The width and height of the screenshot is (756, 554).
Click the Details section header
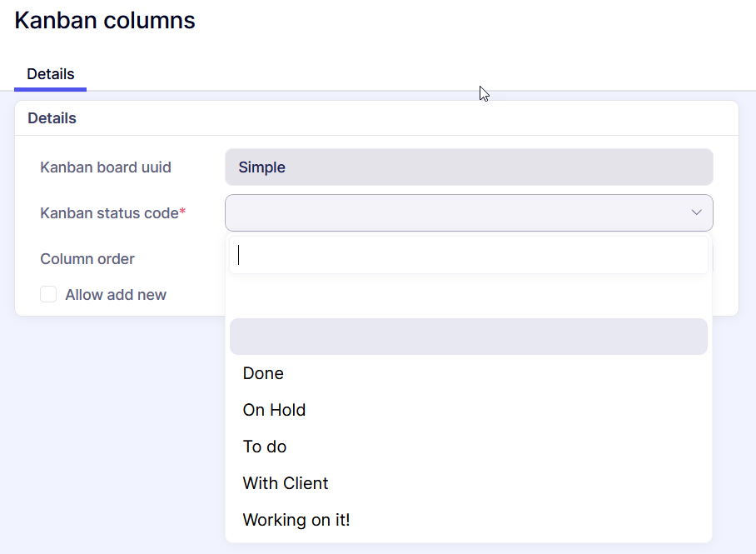pos(52,118)
